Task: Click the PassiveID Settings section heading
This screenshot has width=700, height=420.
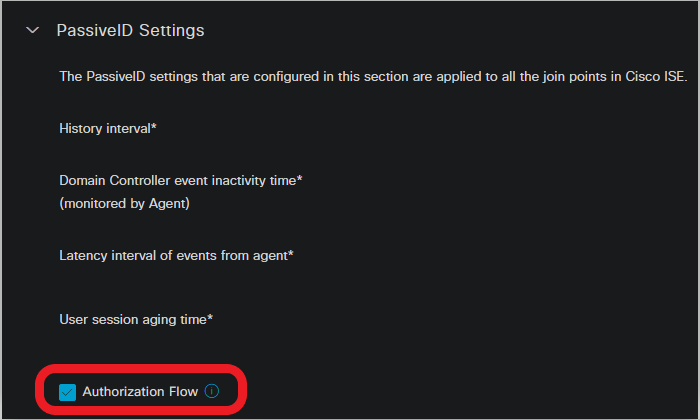Action: [x=130, y=31]
